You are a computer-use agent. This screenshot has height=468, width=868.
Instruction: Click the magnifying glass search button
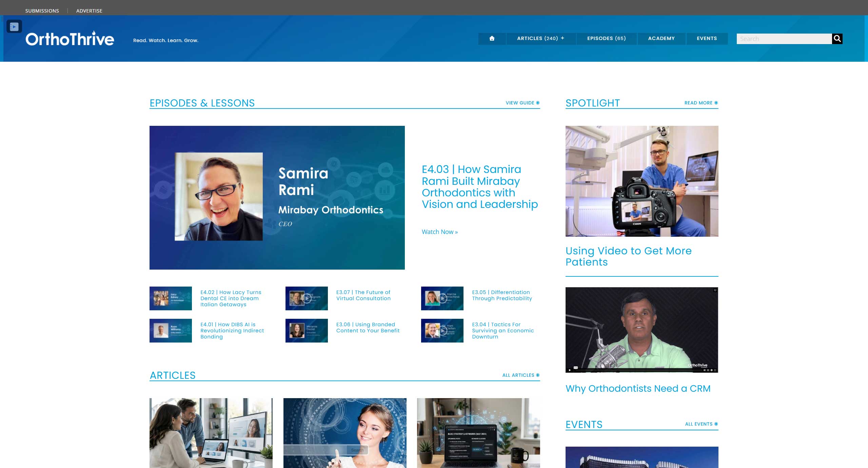837,39
